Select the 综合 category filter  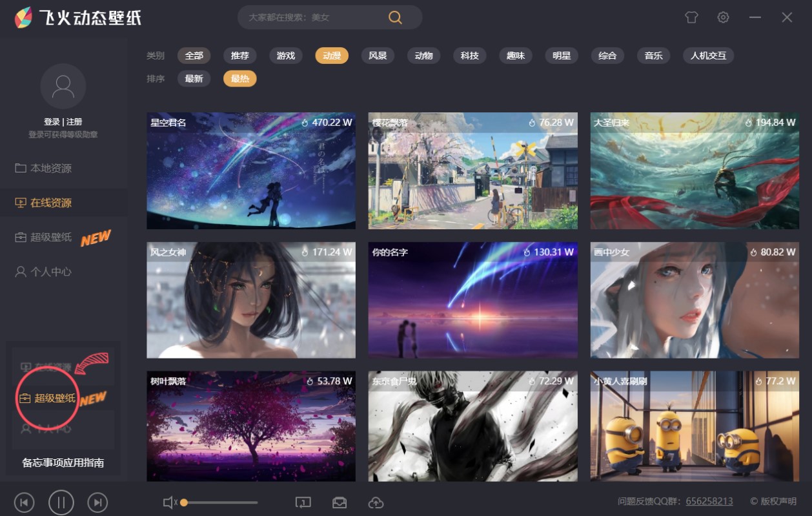[607, 56]
